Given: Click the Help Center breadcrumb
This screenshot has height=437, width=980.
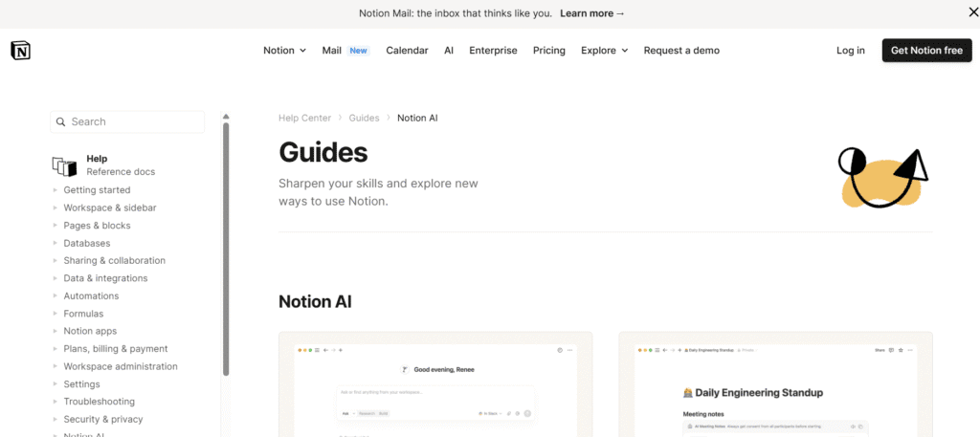Looking at the screenshot, I should tap(305, 118).
